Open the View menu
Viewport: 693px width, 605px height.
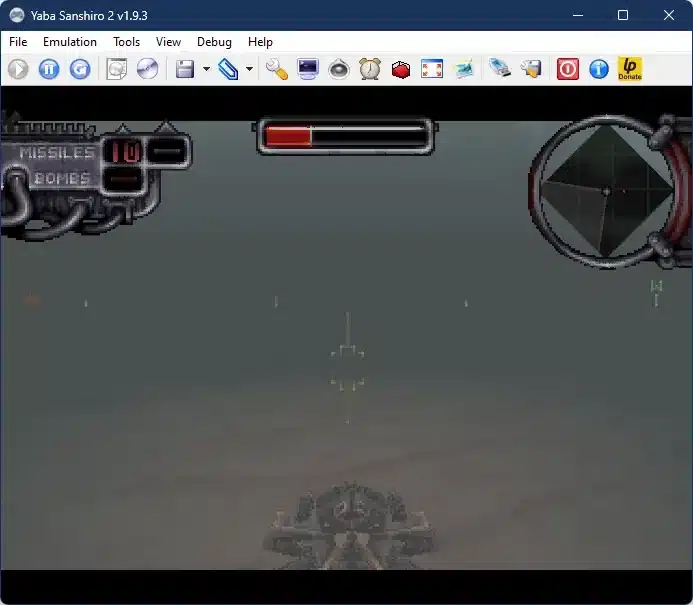tap(168, 42)
